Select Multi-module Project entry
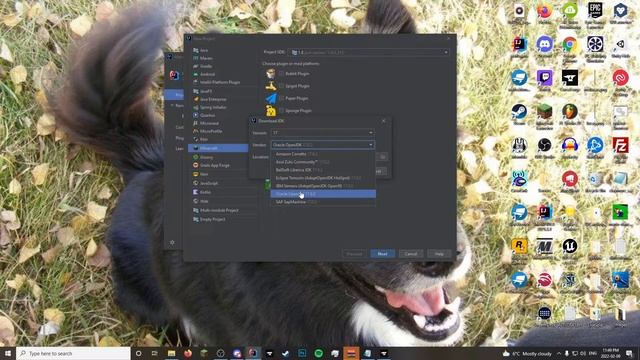This screenshot has width=640, height=360. click(x=219, y=211)
